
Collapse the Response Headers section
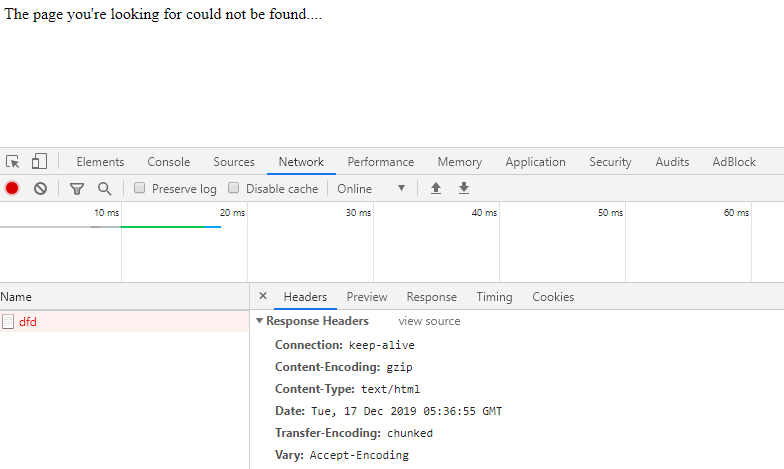tap(260, 320)
